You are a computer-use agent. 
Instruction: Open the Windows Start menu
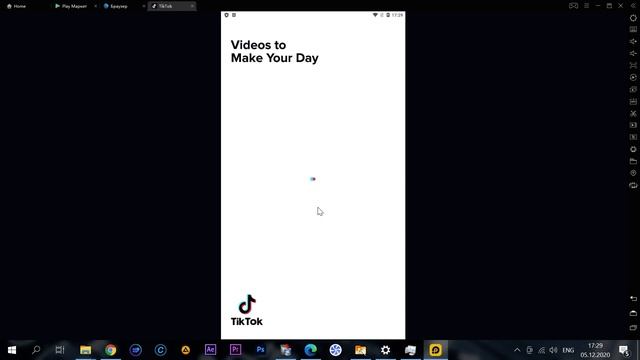[12, 350]
